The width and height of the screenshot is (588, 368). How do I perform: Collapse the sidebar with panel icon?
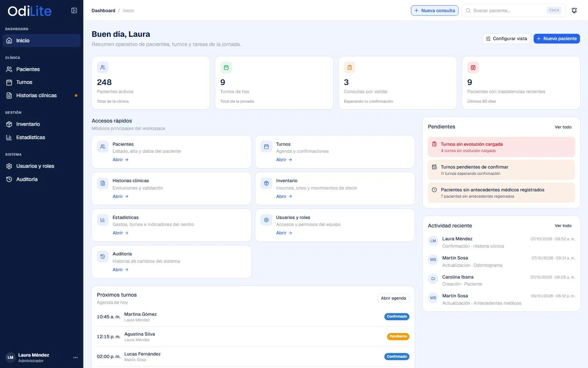74,11
